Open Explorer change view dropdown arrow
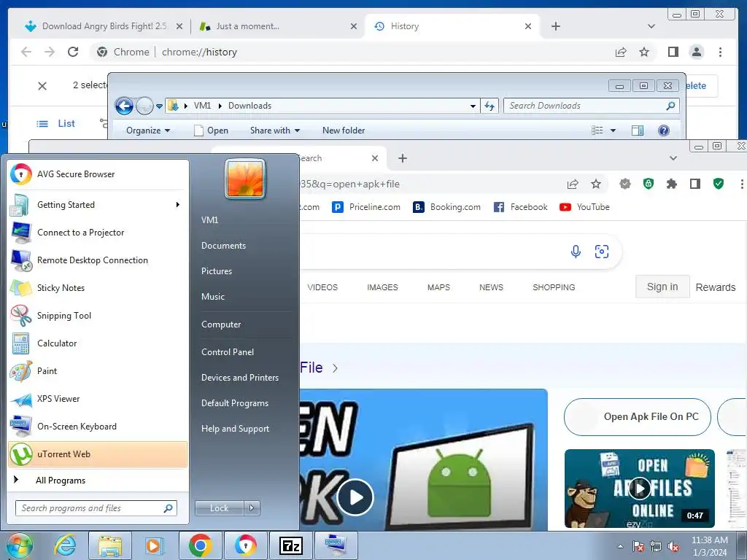Image resolution: width=747 pixels, height=560 pixels. (613, 131)
